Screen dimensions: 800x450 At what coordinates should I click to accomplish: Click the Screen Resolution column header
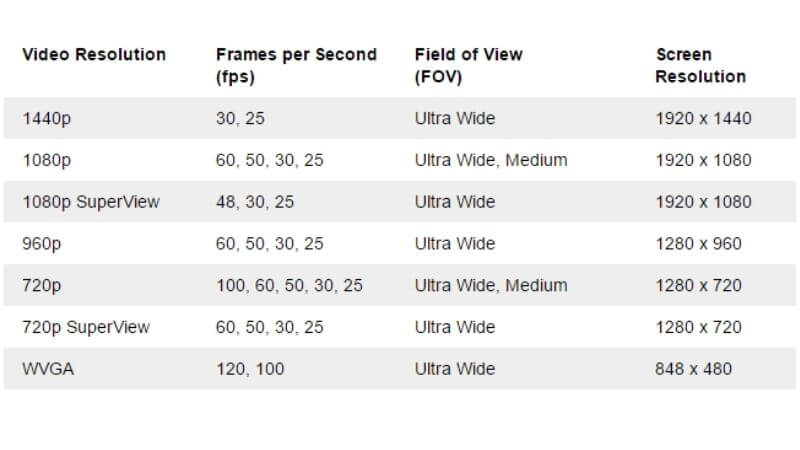tap(701, 65)
